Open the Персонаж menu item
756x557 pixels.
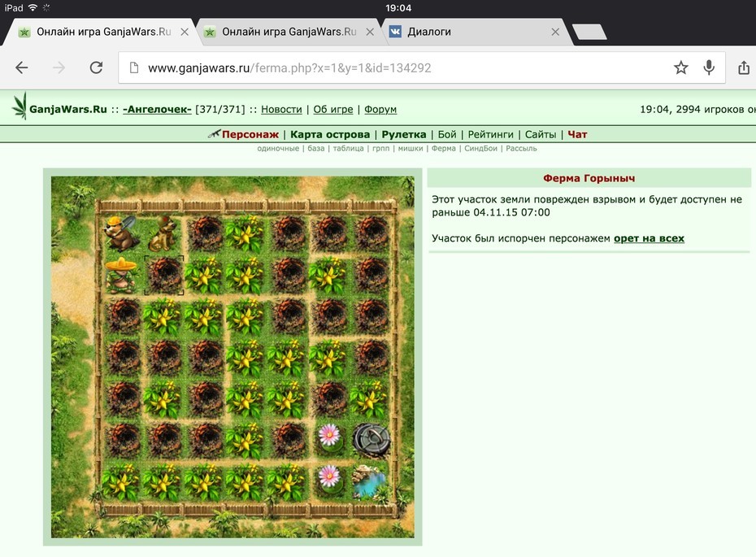250,134
